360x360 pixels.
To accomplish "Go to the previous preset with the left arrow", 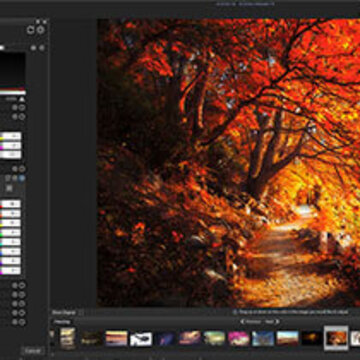I will [242, 322].
